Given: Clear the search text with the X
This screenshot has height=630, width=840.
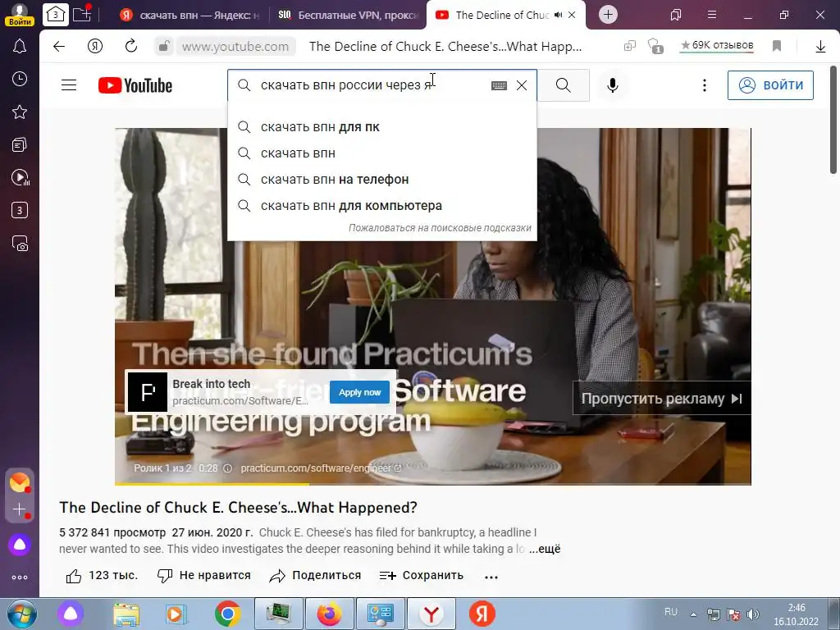Looking at the screenshot, I should (x=522, y=85).
